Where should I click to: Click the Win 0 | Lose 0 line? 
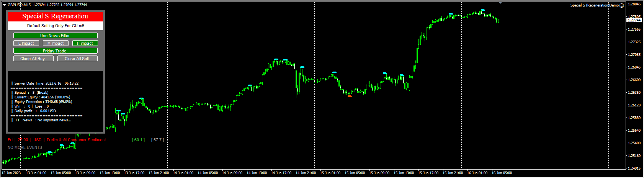[x=30, y=106]
